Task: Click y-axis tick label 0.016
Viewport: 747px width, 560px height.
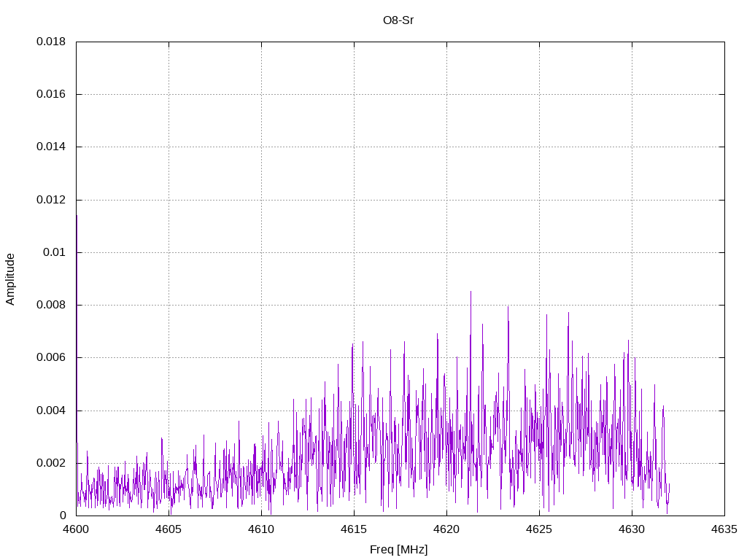Action: [x=51, y=94]
